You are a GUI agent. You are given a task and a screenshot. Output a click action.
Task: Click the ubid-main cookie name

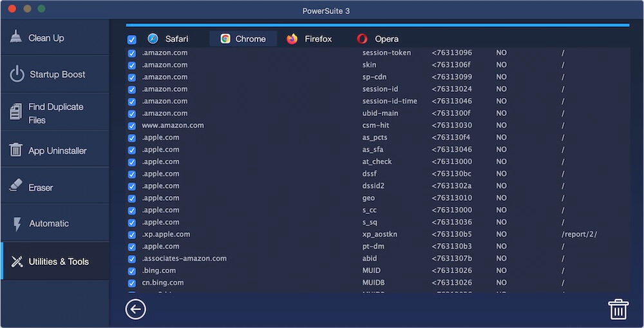click(380, 113)
